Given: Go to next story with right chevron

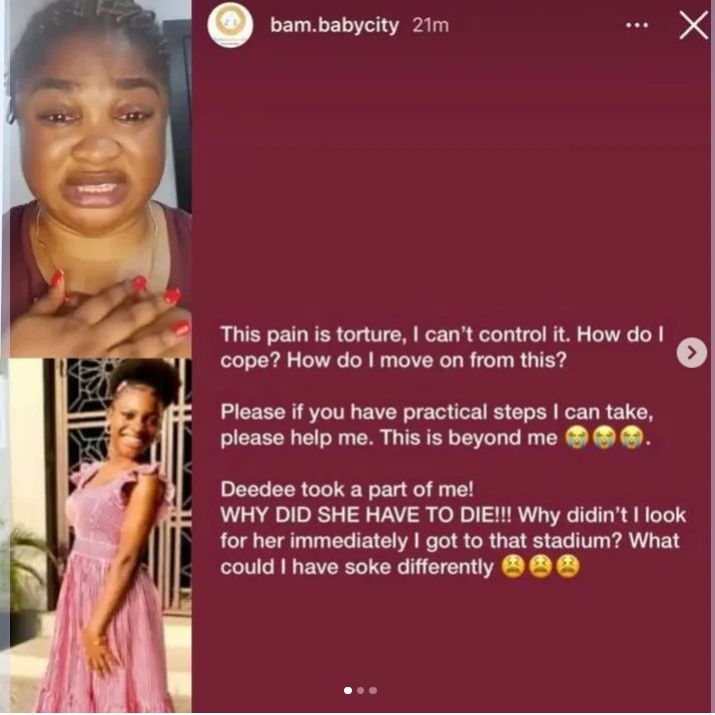Looking at the screenshot, I should pyautogui.click(x=692, y=352).
